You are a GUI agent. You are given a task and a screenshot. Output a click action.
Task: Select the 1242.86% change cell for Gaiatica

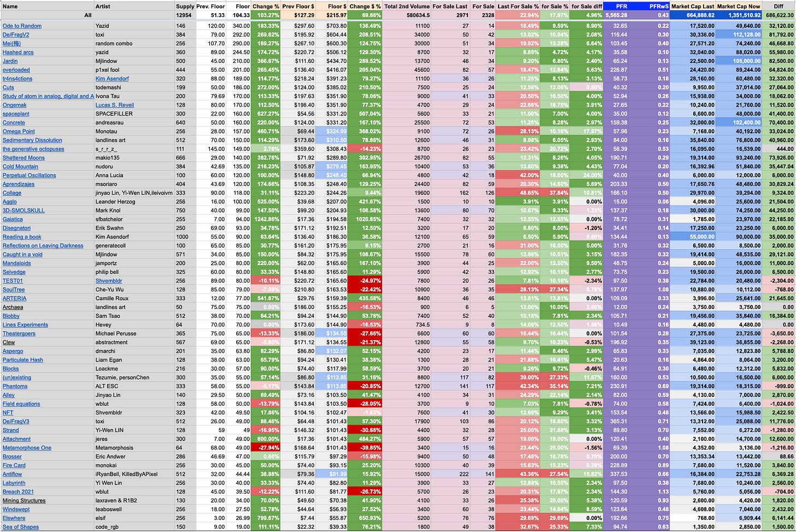point(266,219)
